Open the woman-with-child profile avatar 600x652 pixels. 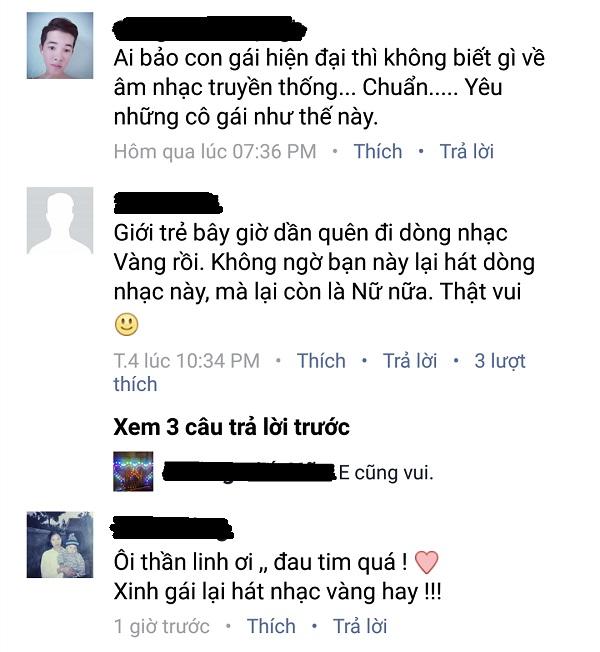(60, 545)
